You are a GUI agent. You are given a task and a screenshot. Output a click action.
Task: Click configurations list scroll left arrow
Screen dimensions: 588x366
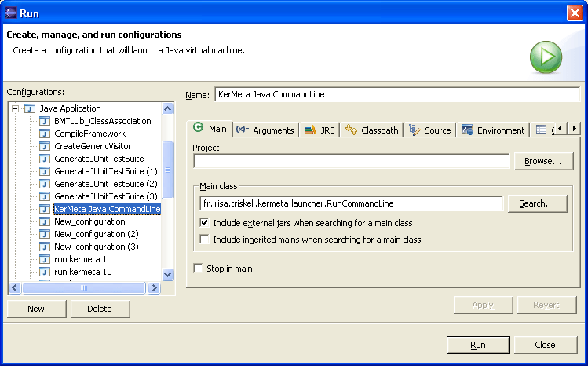[x=15, y=288]
